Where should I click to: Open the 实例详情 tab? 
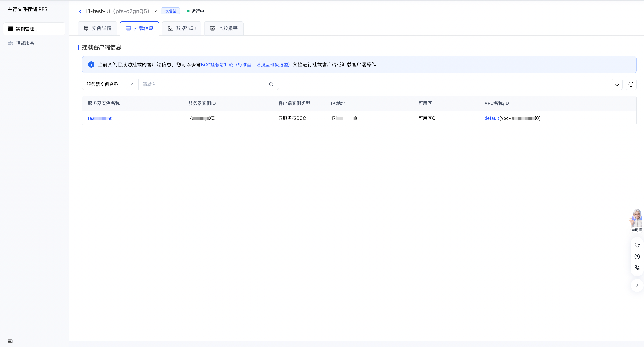coord(97,29)
